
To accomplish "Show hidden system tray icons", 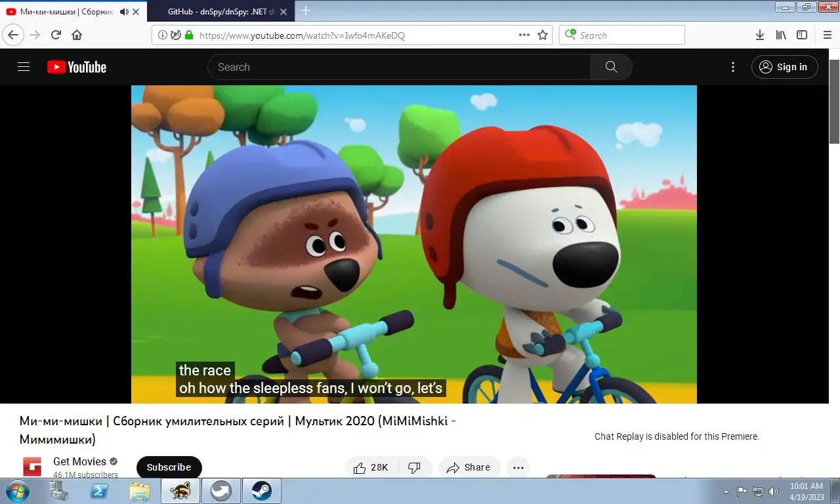I will point(726,492).
